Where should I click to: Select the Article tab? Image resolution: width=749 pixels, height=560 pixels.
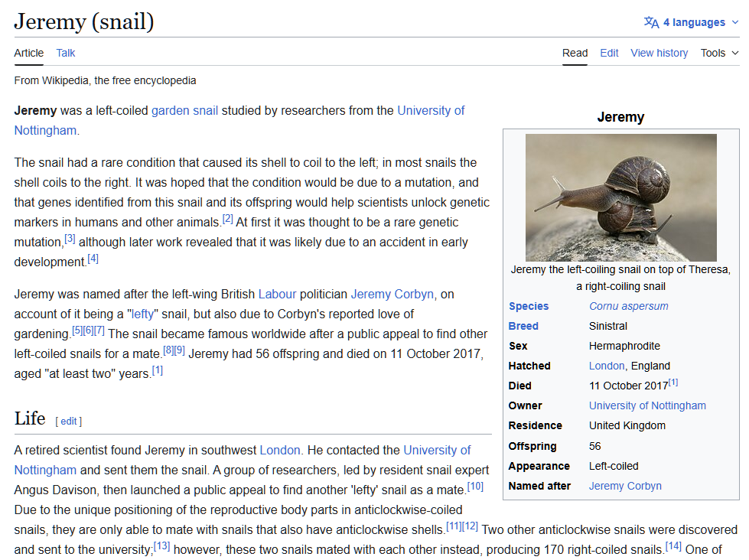point(28,53)
